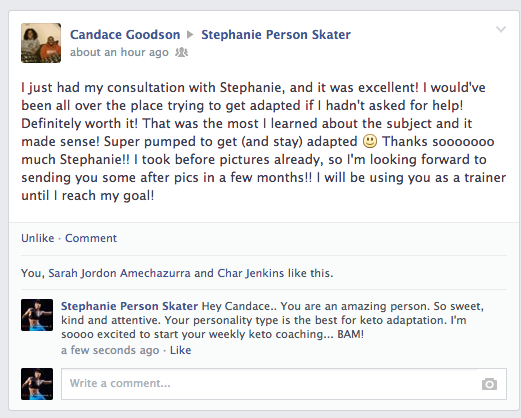This screenshot has width=521, height=418.
Task: Click the 'about an hour ago' timestamp
Action: point(119,52)
